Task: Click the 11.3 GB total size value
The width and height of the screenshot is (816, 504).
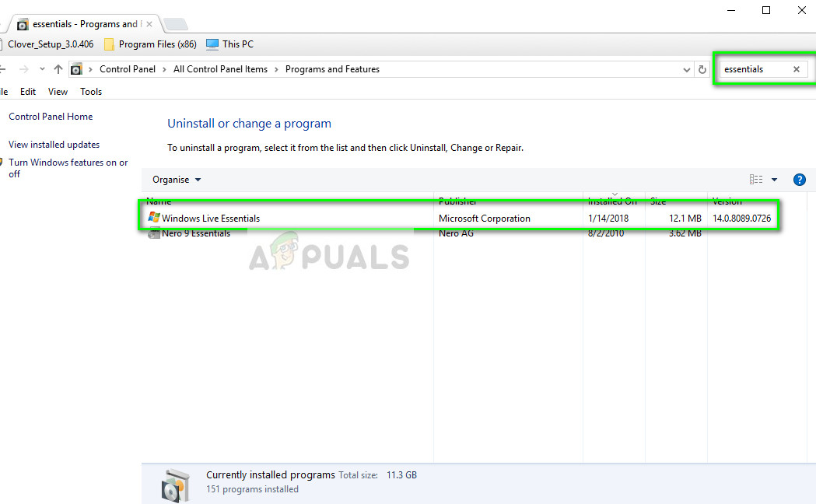Action: [401, 475]
